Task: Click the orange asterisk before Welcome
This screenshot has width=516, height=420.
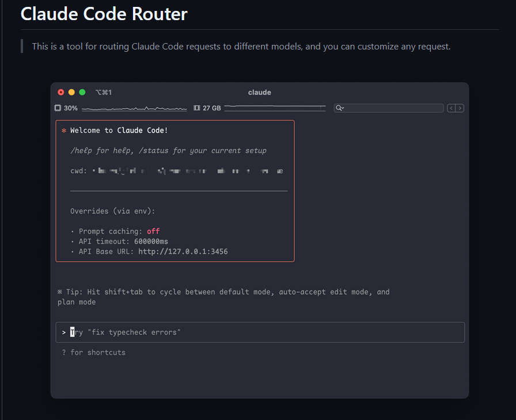Action: click(x=64, y=131)
